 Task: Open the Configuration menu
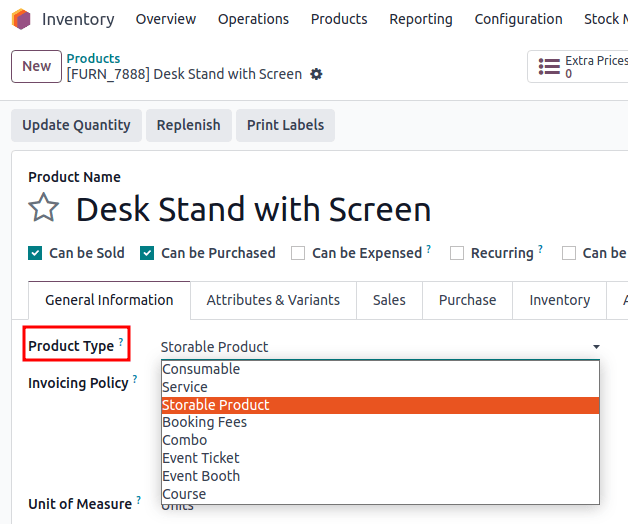point(518,19)
